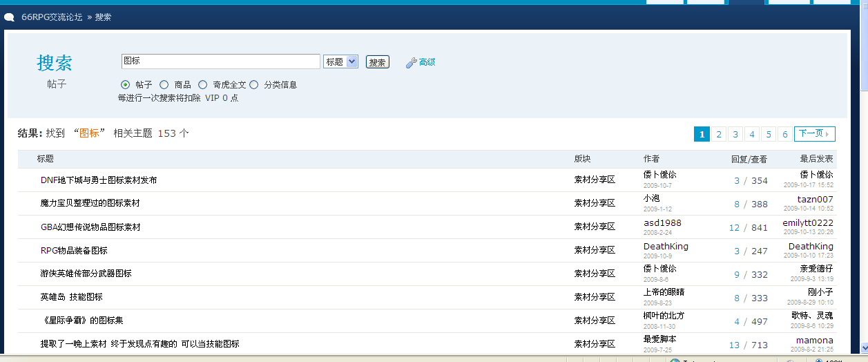
Task: Click 素材分享区 in the 星际争霸 row
Action: click(x=595, y=321)
